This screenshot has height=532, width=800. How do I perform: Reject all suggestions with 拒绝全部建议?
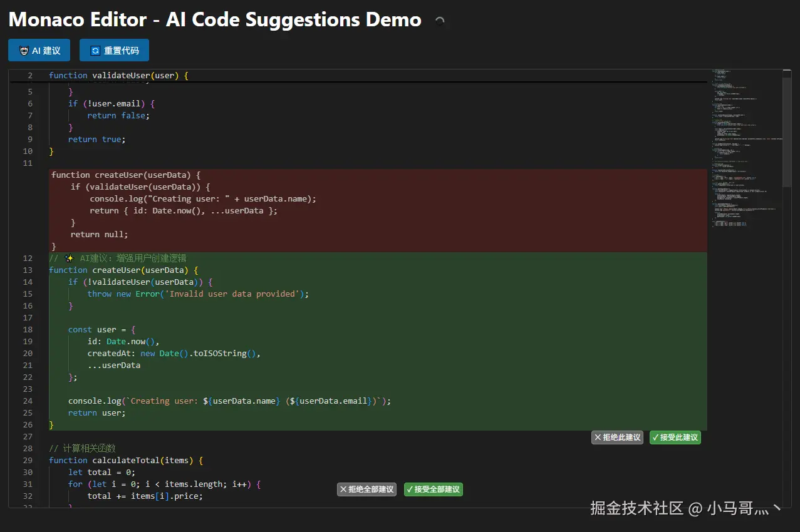coord(366,489)
